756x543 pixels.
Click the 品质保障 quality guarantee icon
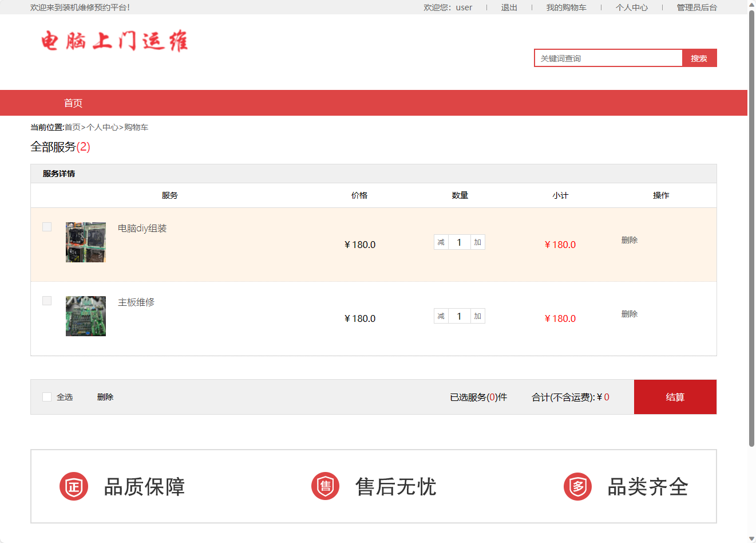[74, 487]
